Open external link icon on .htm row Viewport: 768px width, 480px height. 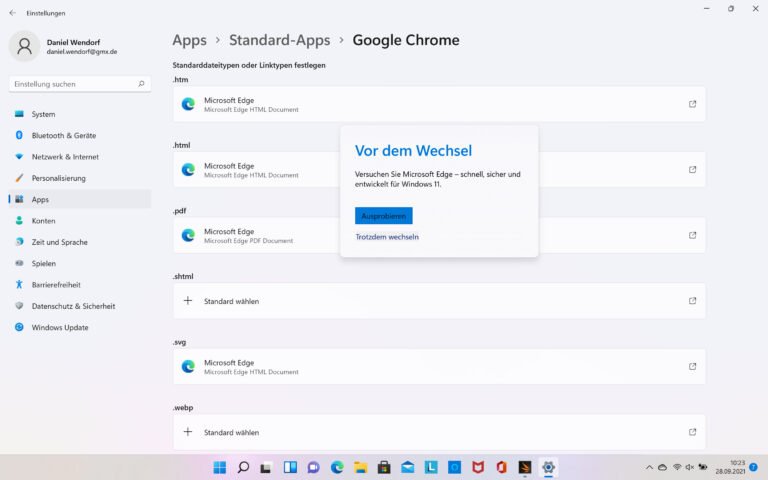[x=692, y=104]
